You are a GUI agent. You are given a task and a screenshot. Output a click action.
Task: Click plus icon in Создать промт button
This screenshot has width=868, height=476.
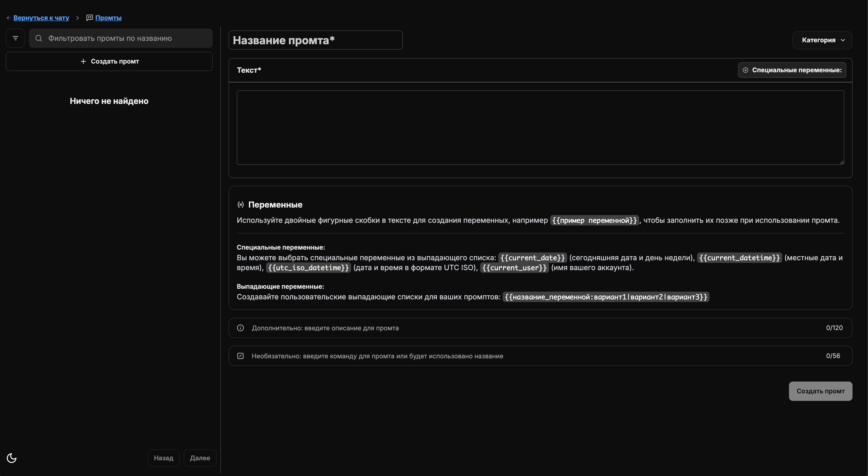coord(83,61)
